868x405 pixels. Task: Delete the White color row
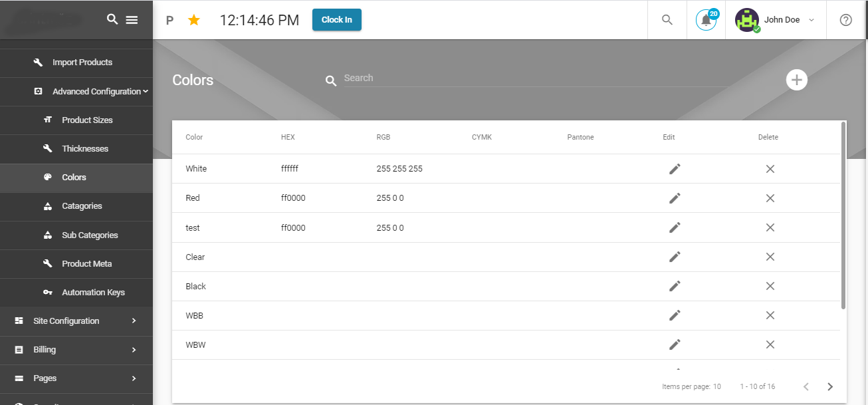(x=770, y=169)
